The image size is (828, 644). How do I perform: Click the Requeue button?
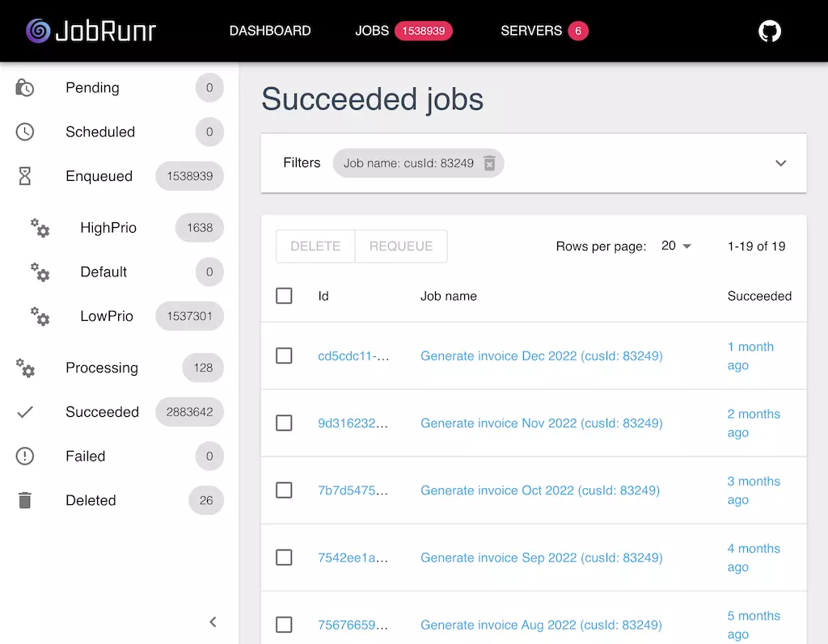pos(401,246)
